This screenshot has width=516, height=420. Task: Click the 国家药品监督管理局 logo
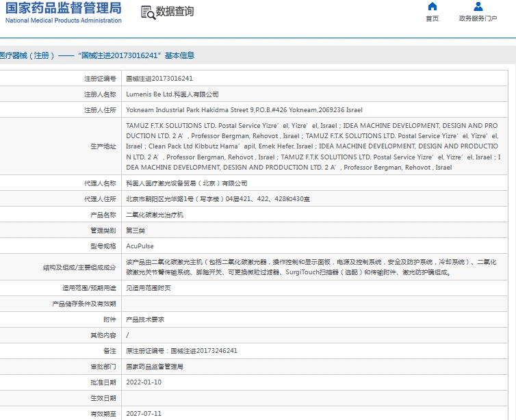click(64, 8)
